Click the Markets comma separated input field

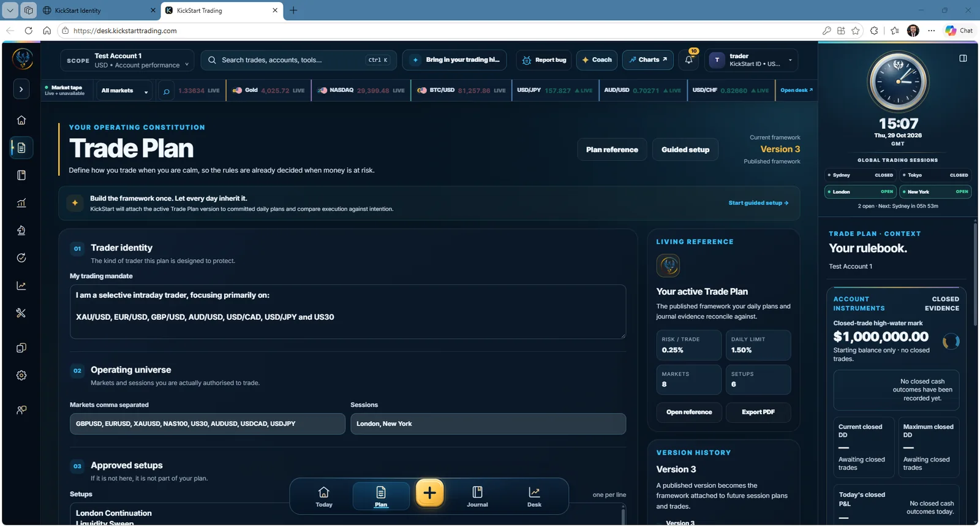(208, 424)
